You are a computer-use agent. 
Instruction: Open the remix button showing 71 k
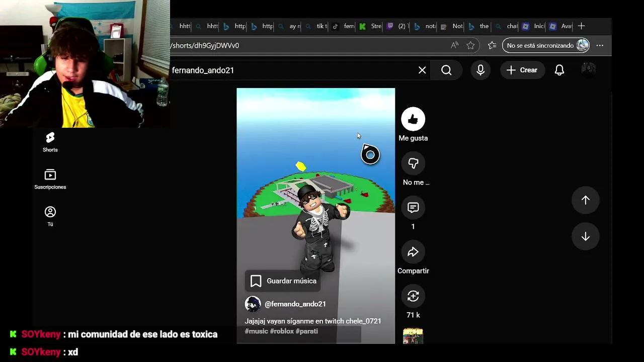413,296
